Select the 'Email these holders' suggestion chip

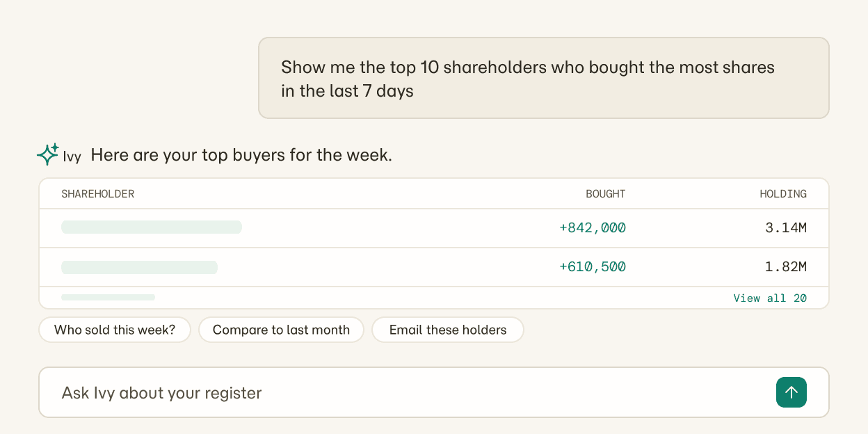[448, 330]
